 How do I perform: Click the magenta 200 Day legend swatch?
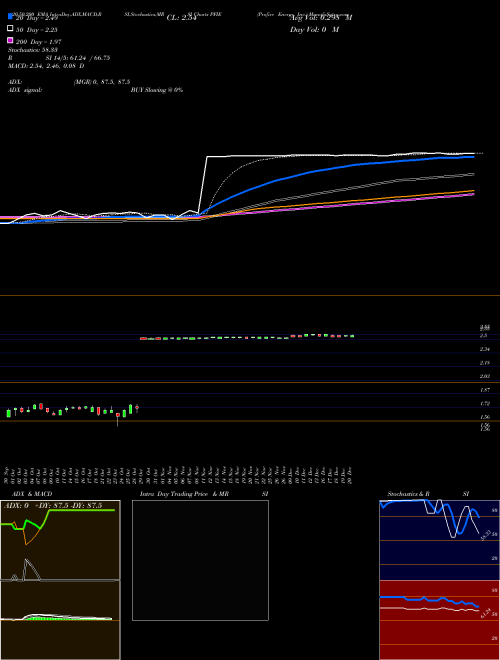11,41
